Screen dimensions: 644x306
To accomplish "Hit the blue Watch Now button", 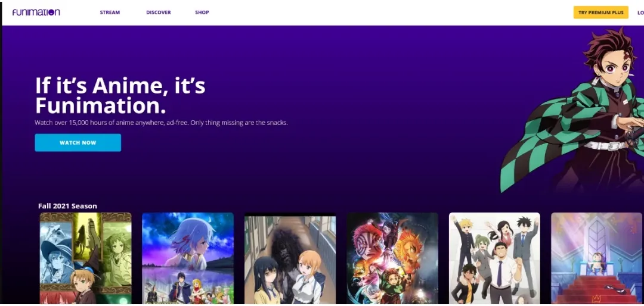I will coord(78,143).
